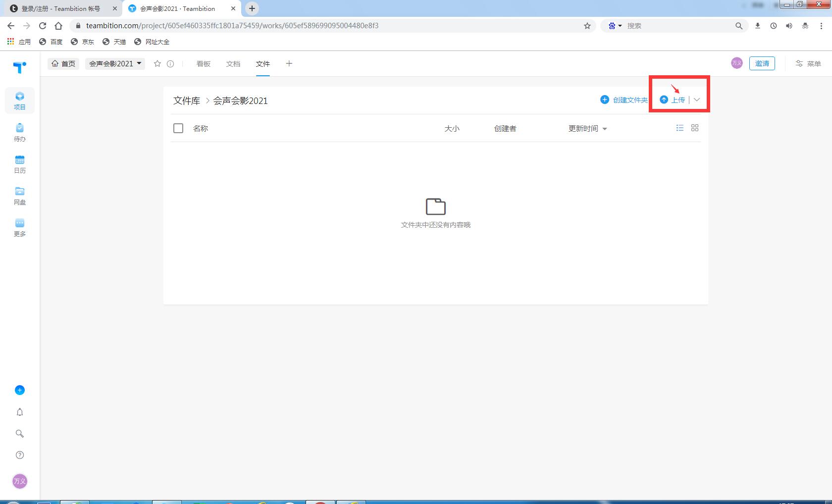Click the browser sound speaker icon

(789, 26)
